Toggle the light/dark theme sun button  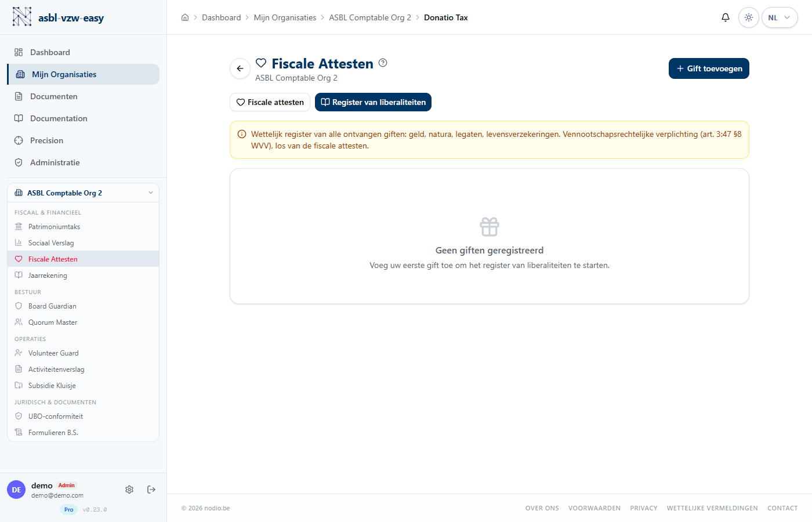click(x=749, y=17)
